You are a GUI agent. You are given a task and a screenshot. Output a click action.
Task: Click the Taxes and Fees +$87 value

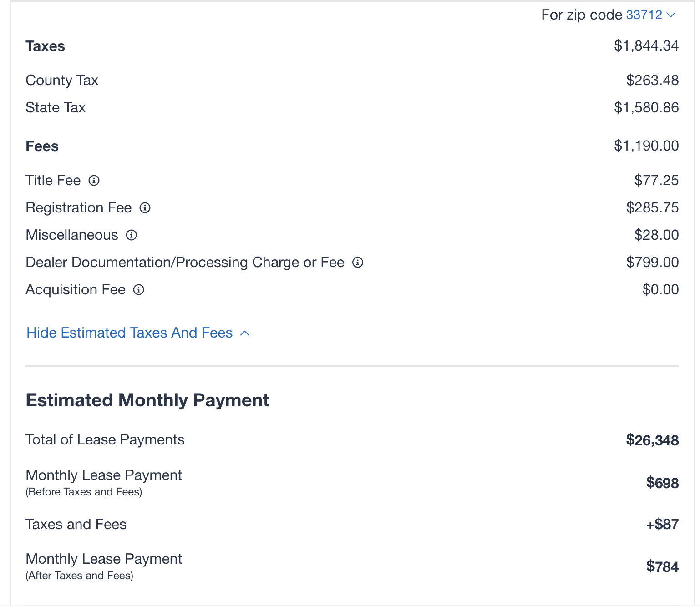[x=662, y=525]
